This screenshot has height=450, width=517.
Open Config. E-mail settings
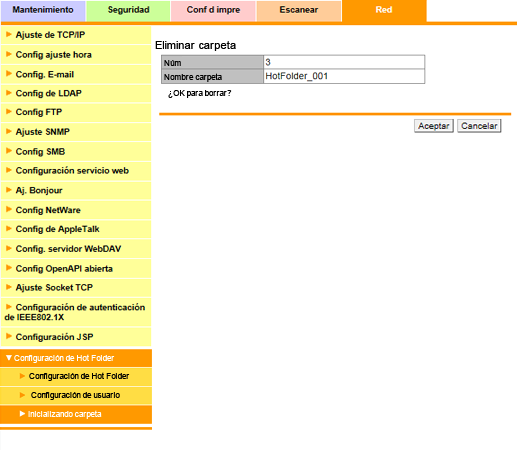tap(76, 74)
